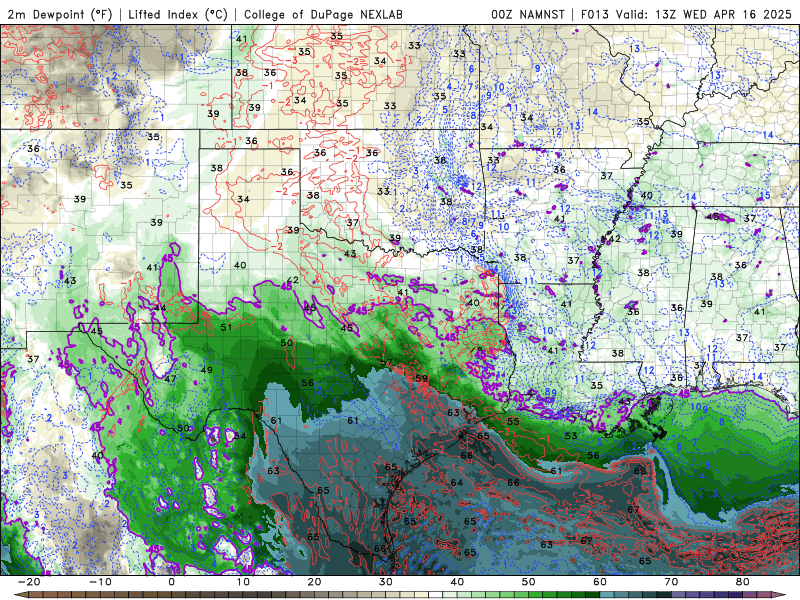This screenshot has width=800, height=600.
Task: Click the '2m Dewpoint (°F)' title text
Action: (x=59, y=14)
